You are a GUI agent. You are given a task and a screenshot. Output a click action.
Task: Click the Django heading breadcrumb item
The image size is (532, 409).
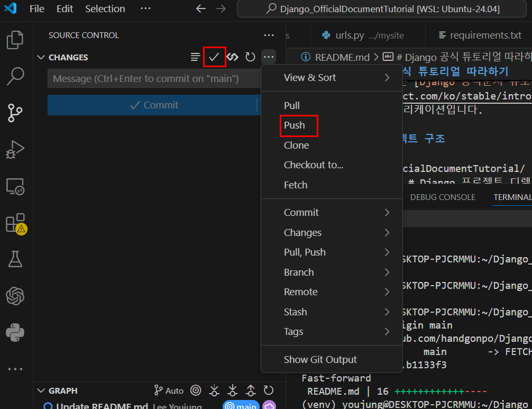tap(457, 57)
